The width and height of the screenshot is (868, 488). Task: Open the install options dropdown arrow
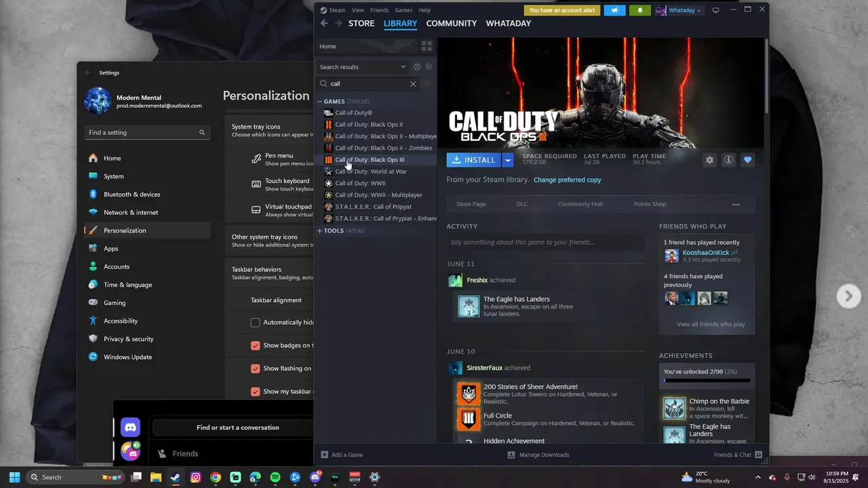pos(508,160)
